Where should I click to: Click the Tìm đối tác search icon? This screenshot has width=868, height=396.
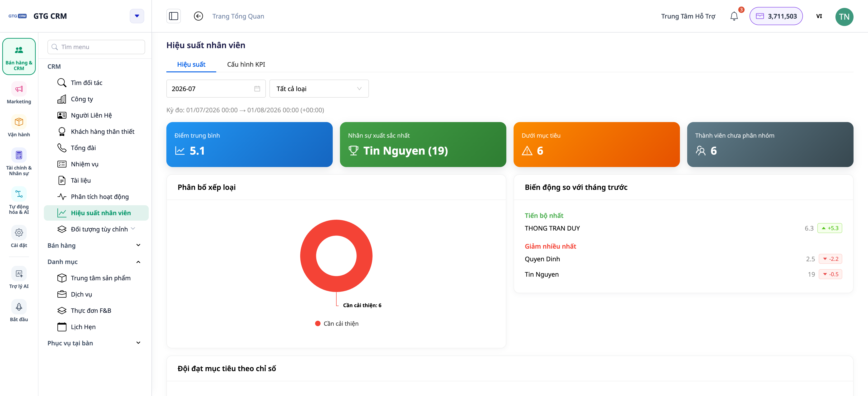coord(62,82)
